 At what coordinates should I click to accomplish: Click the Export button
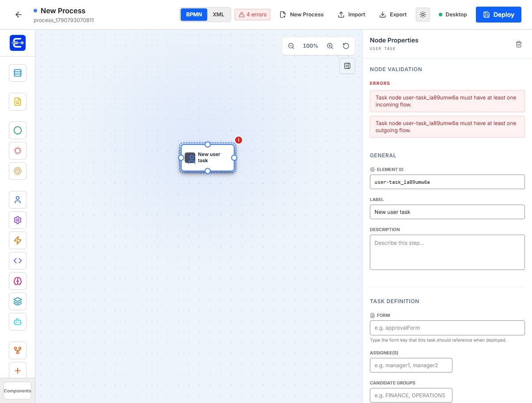393,15
